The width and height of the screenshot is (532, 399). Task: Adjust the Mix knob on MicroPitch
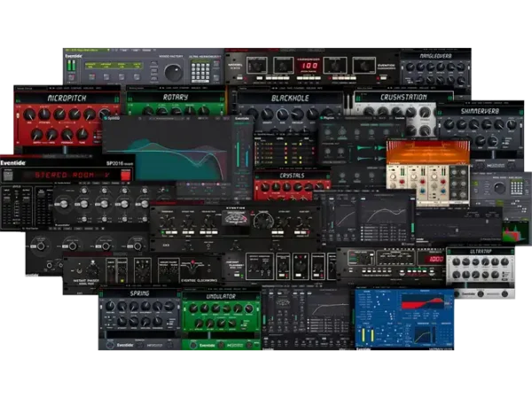click(x=28, y=115)
